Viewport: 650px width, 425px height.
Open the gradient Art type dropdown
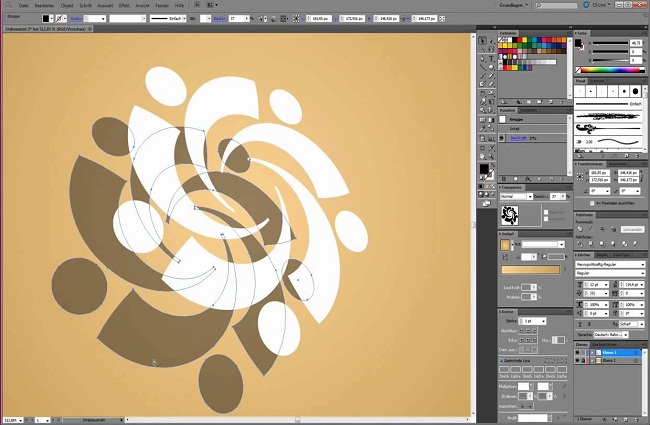click(543, 245)
